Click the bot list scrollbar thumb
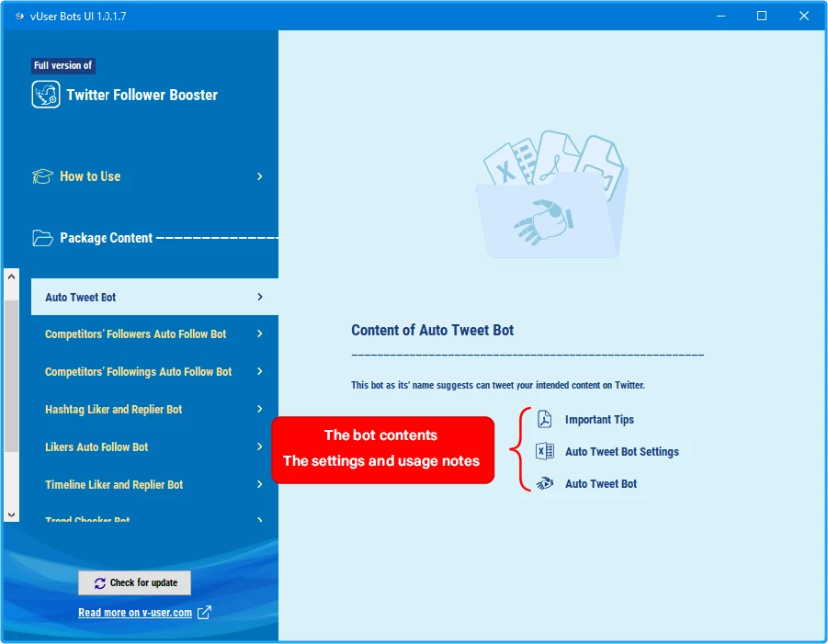828x644 pixels. (x=12, y=376)
